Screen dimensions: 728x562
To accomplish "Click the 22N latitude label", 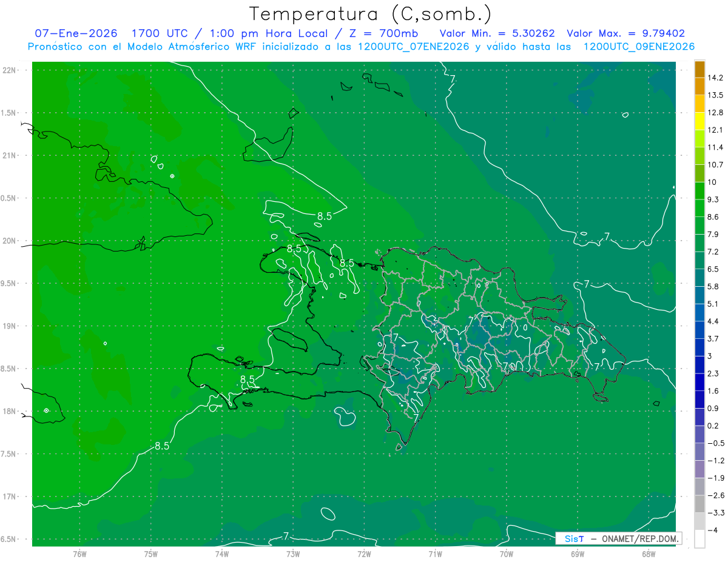I will tap(9, 70).
